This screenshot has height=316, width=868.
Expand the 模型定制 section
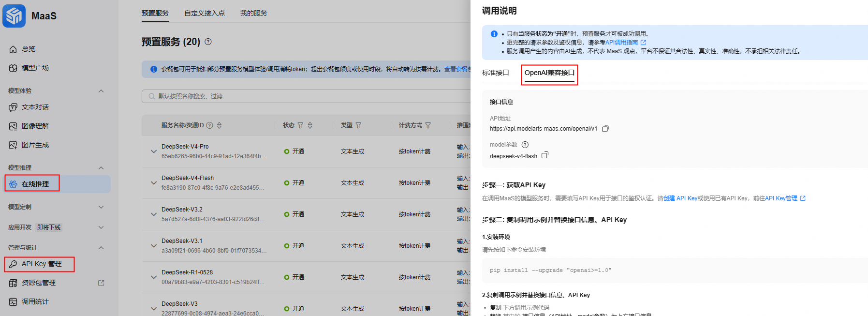tap(101, 207)
